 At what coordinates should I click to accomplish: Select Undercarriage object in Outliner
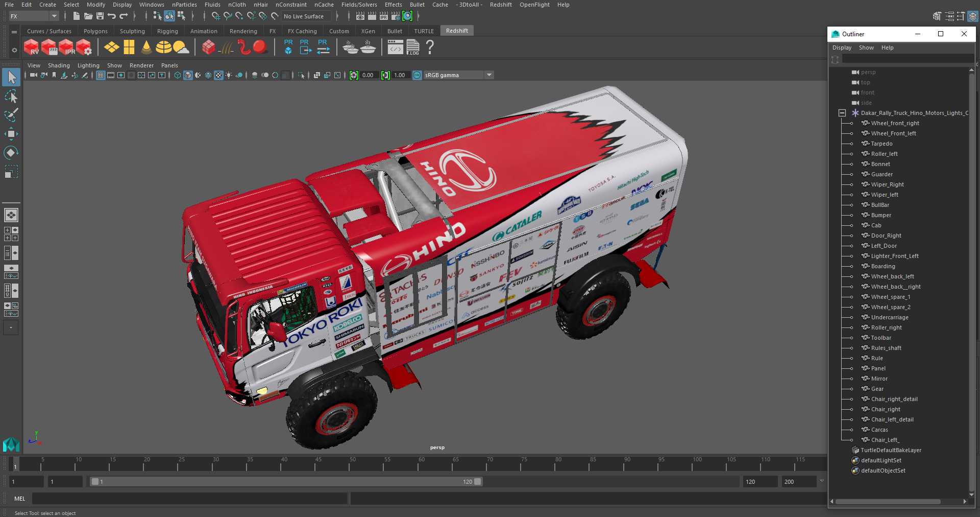coord(890,317)
